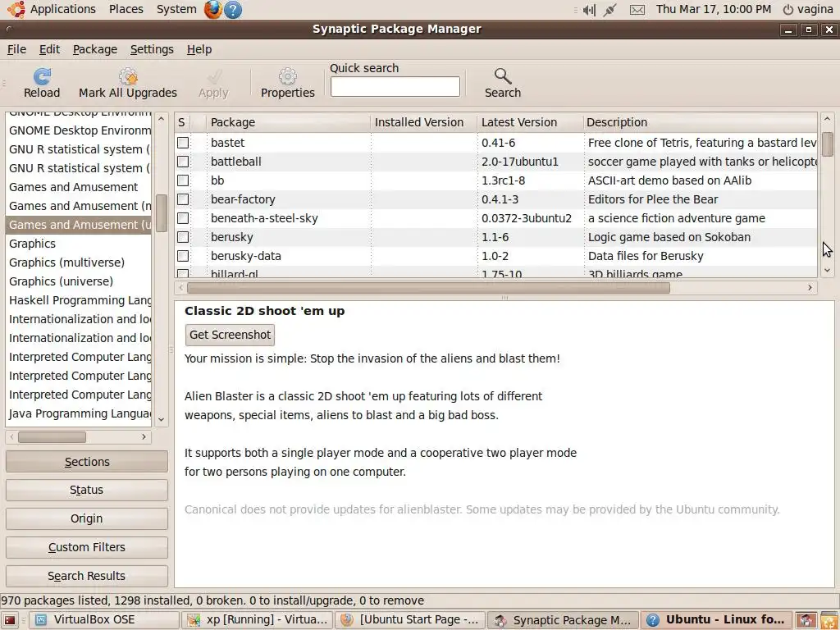Launch Firefox from the top panel
This screenshot has height=630, width=840.
coord(213,9)
